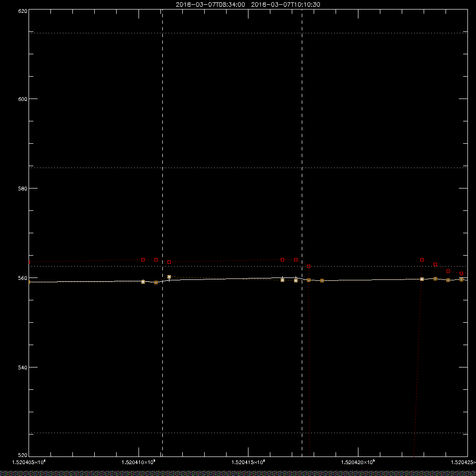Click the start timestamp 2018-03-07T08:34:00 in title
Screen dimensions: 476x476
click(x=210, y=5)
